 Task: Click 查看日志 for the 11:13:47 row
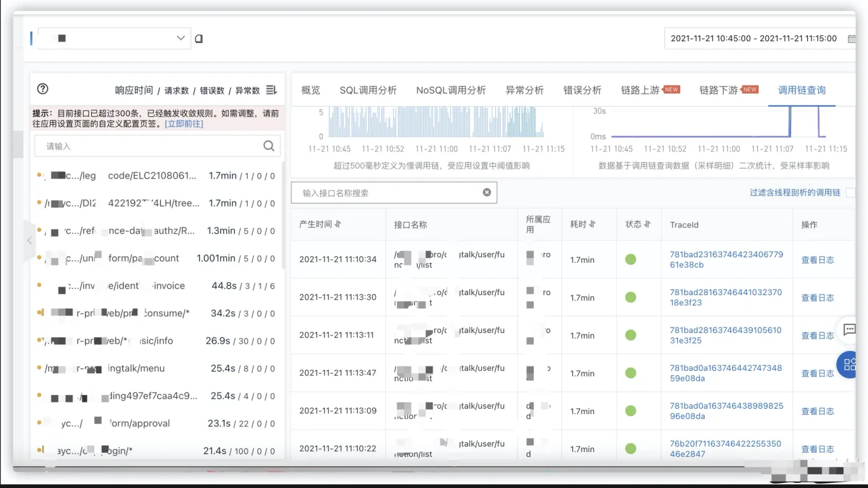click(x=817, y=373)
